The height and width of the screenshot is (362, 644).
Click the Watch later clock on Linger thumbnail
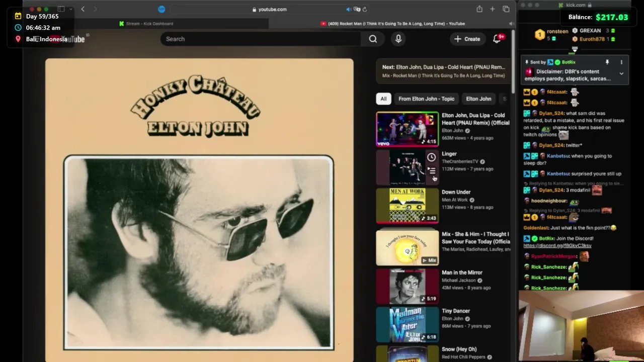(x=432, y=157)
